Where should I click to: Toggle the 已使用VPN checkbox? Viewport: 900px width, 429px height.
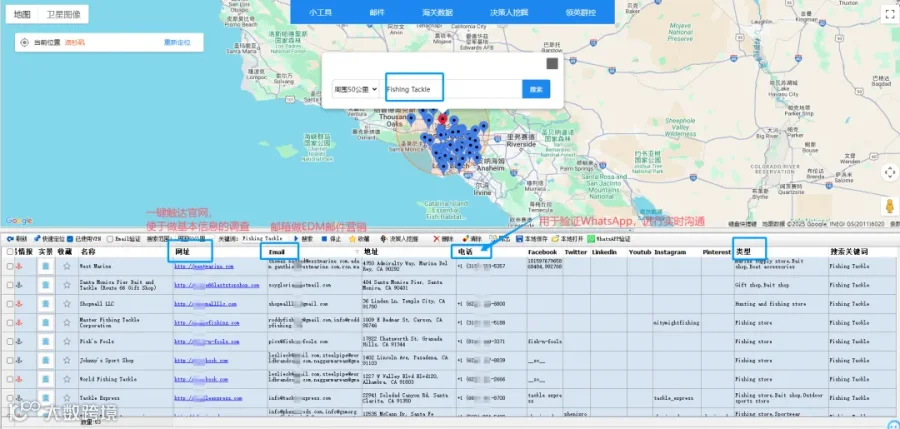tap(70, 239)
